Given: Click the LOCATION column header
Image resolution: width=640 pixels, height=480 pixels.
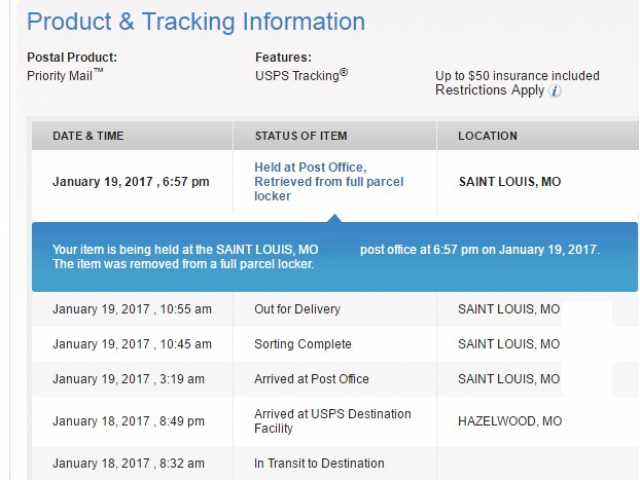Looking at the screenshot, I should tap(487, 136).
